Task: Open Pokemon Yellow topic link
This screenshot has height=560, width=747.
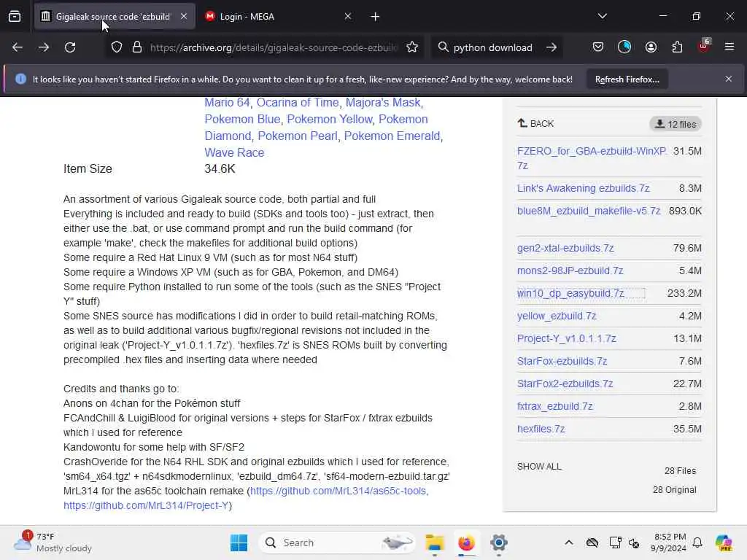Action: pos(330,119)
